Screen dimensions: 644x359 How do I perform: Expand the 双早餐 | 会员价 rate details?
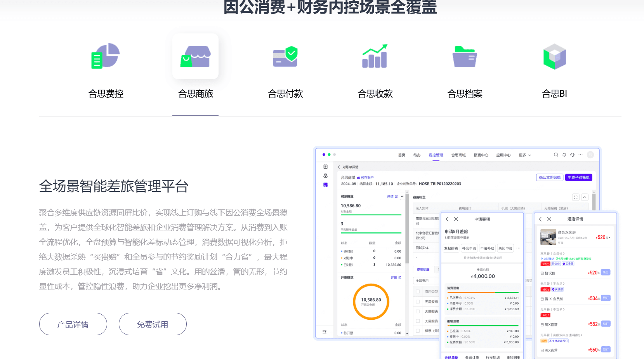coord(552,254)
